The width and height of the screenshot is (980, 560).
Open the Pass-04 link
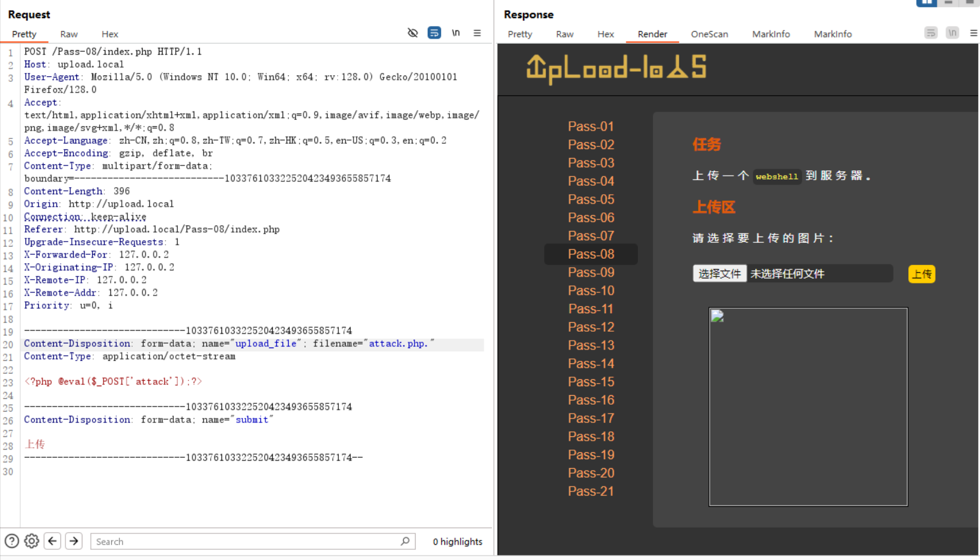pos(591,181)
